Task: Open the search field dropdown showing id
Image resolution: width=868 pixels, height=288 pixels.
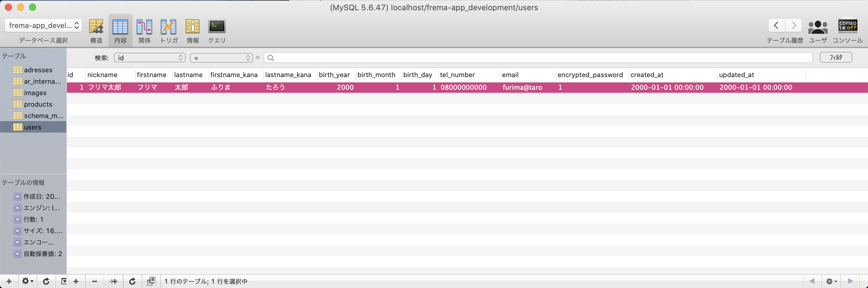Action: [149, 58]
